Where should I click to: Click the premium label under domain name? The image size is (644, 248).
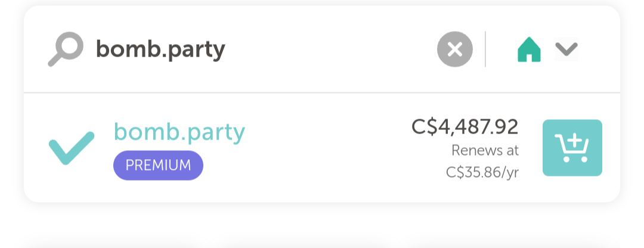coord(158,165)
